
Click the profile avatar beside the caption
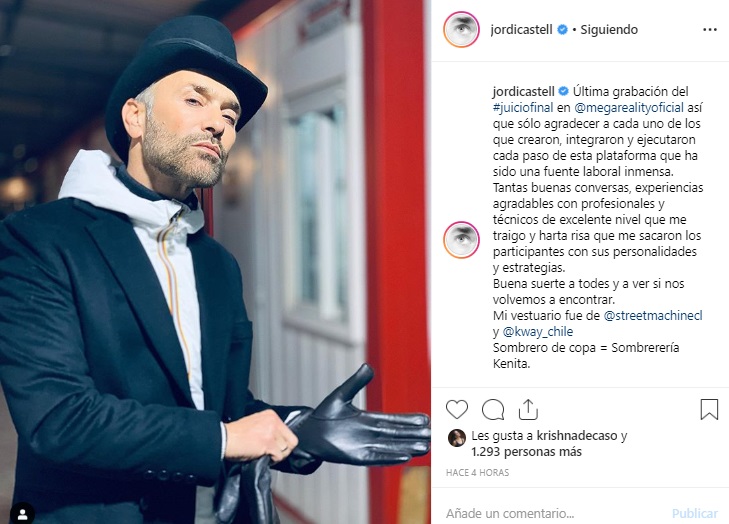[461, 240]
